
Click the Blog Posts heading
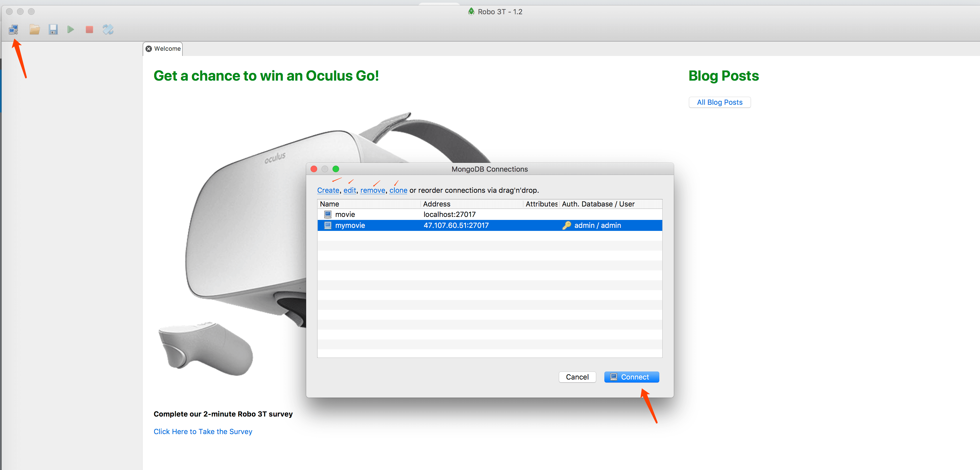click(x=723, y=76)
